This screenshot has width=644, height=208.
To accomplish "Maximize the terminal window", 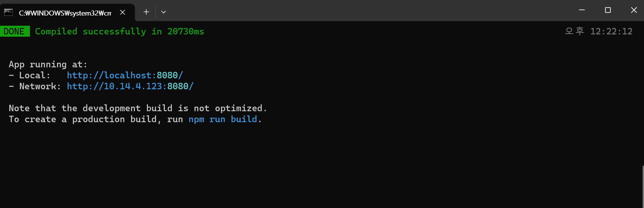I will (x=608, y=10).
